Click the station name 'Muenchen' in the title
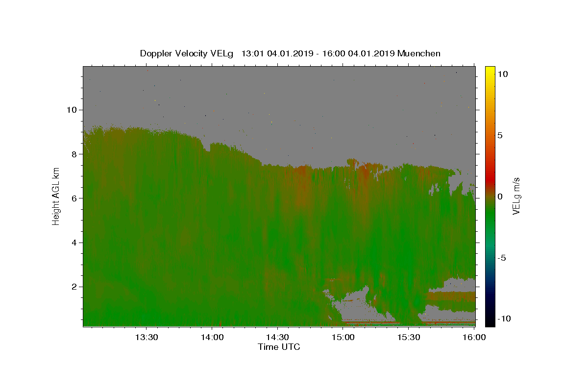Image resolution: width=588 pixels, height=392 pixels. [419, 53]
